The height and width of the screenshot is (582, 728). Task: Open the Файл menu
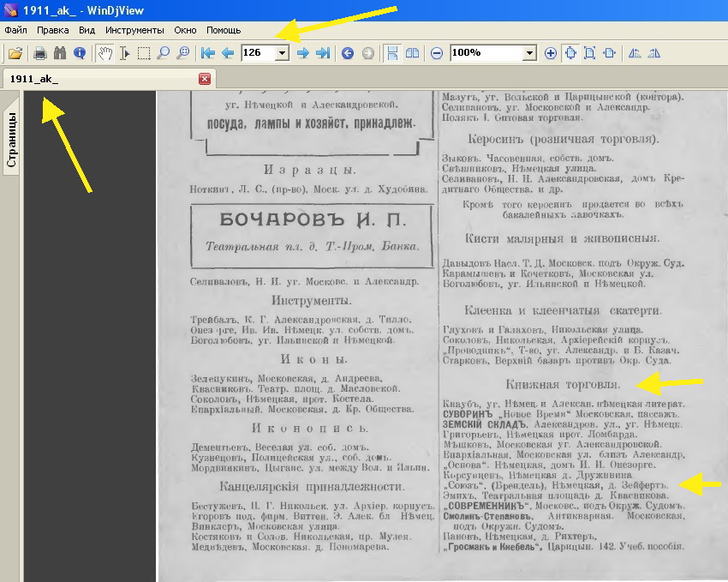coord(15,30)
